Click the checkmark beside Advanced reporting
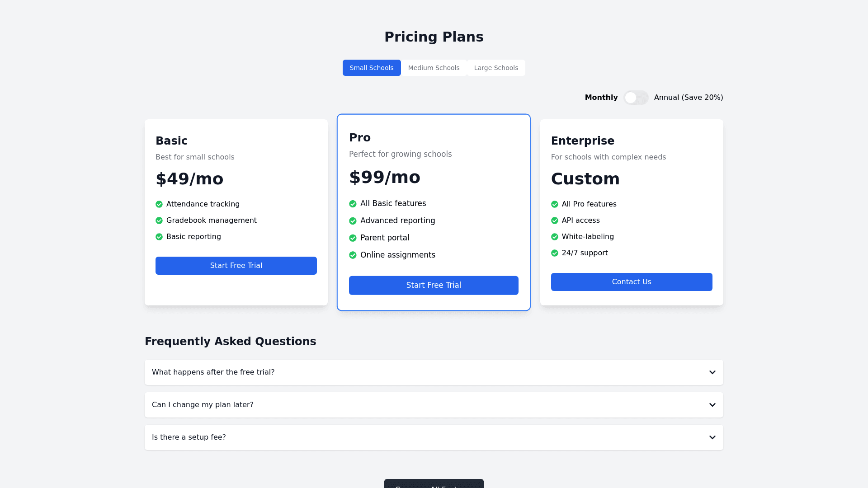This screenshot has height=488, width=868. pos(353,221)
